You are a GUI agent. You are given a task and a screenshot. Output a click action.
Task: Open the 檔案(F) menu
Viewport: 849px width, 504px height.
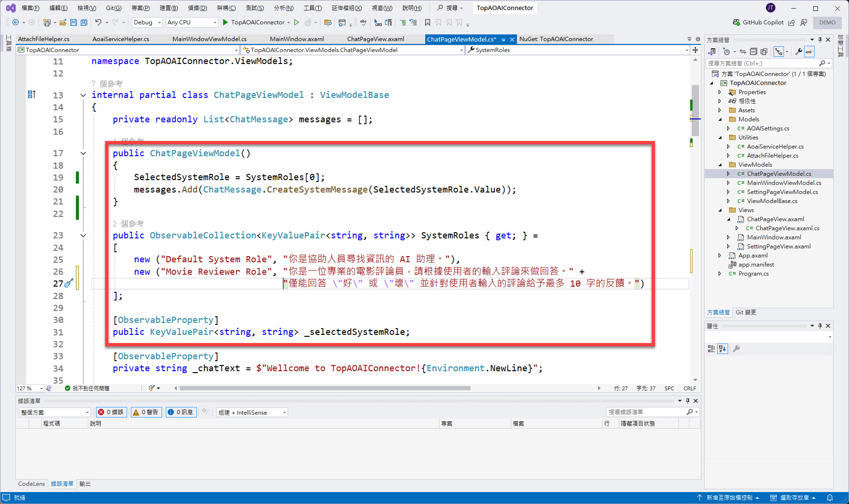coord(31,8)
